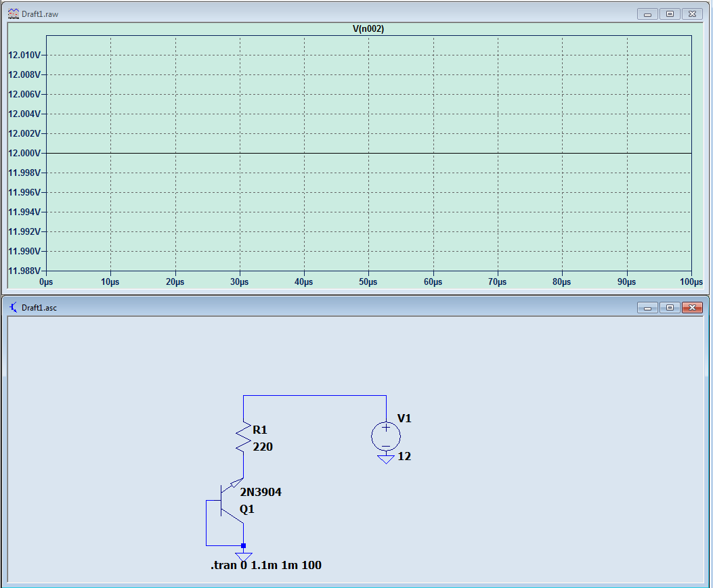Image resolution: width=713 pixels, height=588 pixels.
Task: Click the 12.006V axis label
Action: click(x=24, y=94)
